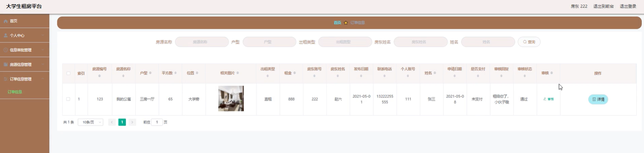Sort the 户型 column with its arrows

tap(150, 73)
